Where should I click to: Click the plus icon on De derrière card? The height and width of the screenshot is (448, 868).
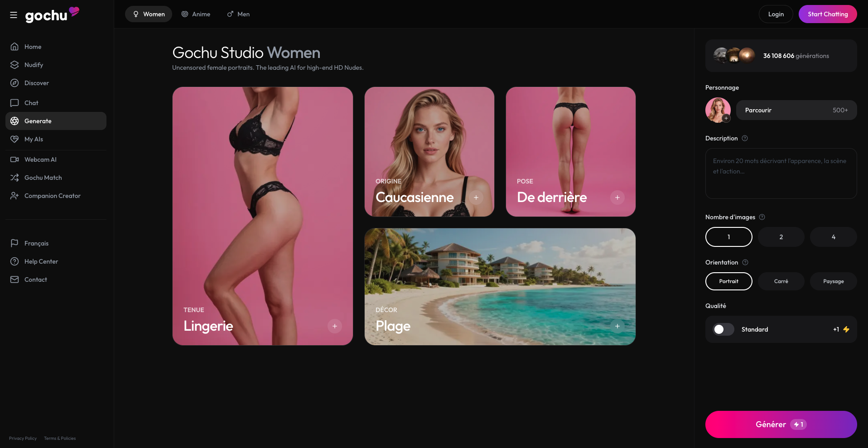(617, 198)
